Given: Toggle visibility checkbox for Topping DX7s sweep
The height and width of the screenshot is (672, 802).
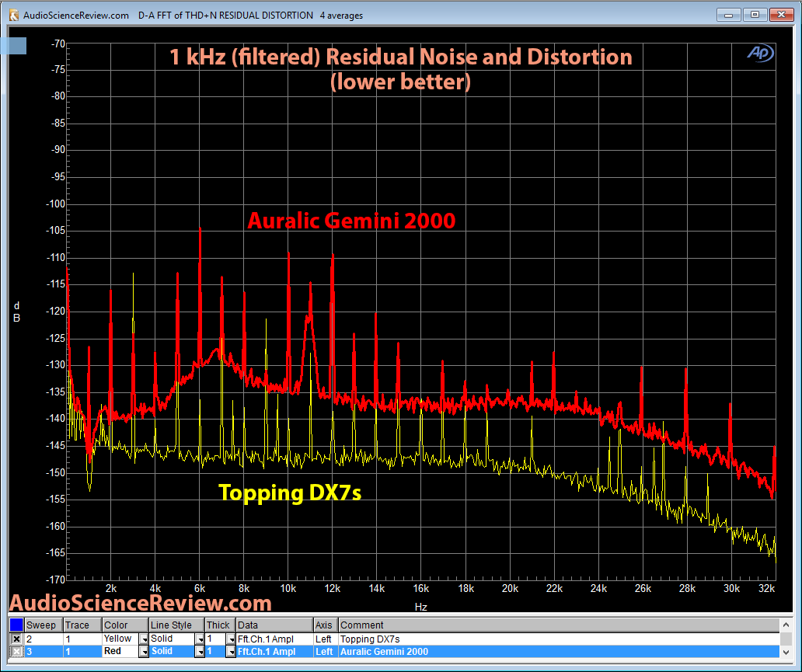Looking at the screenshot, I should (x=16, y=639).
